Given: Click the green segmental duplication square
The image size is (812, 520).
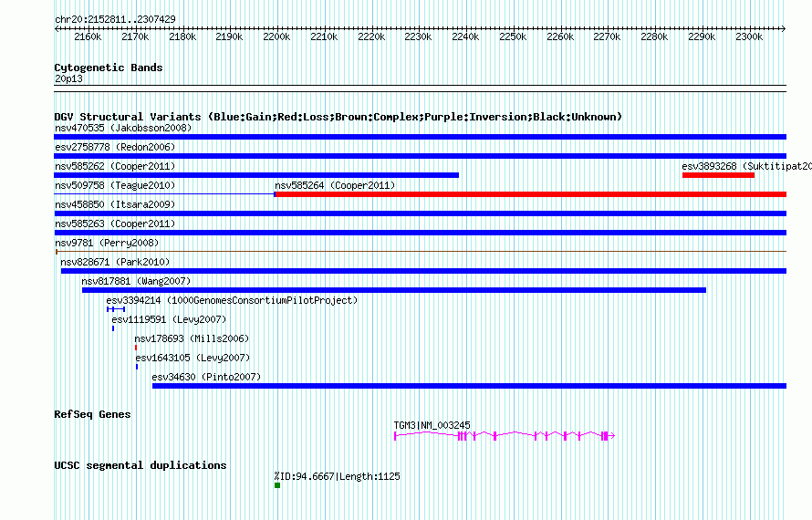Looking at the screenshot, I should (277, 485).
